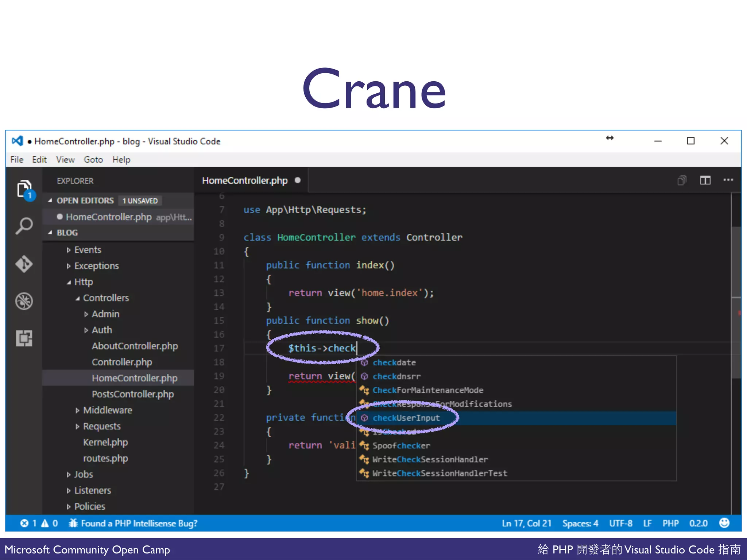
Task: Expand the Exceptions folder
Action: click(x=69, y=266)
